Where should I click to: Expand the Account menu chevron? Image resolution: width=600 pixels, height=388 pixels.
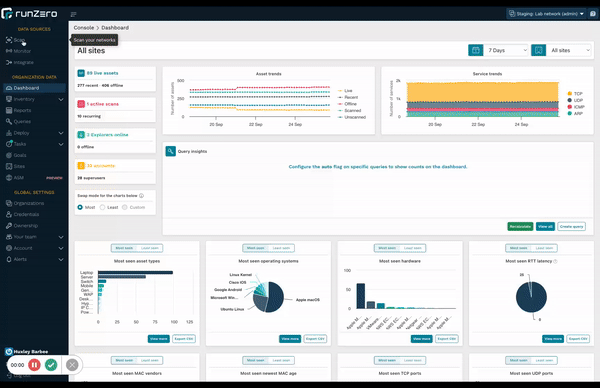click(61, 248)
